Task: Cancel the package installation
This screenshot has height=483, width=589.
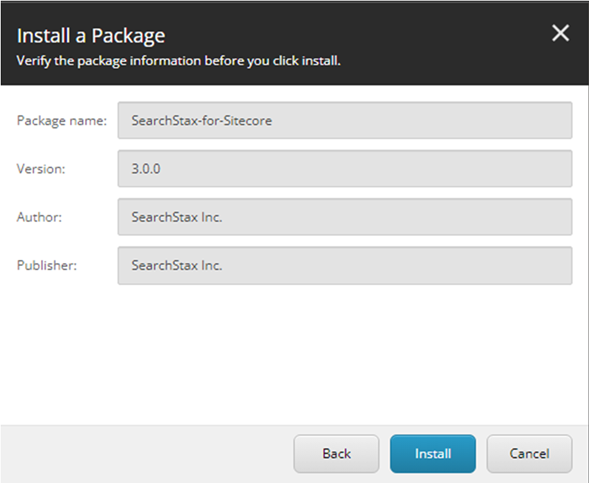Action: point(529,454)
